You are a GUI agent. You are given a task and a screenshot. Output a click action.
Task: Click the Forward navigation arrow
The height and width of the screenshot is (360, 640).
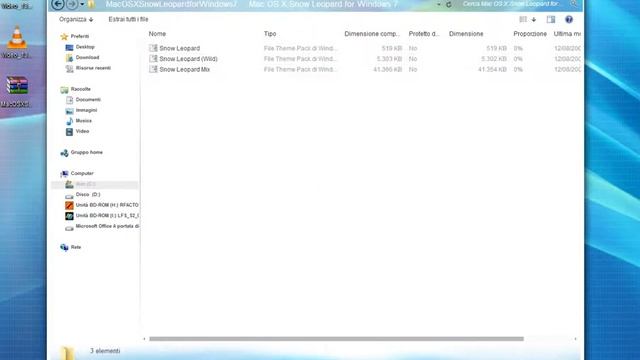tap(71, 4)
